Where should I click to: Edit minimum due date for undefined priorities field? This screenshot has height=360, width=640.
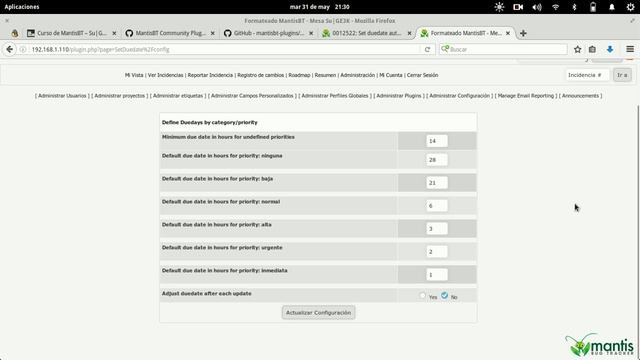tap(437, 141)
